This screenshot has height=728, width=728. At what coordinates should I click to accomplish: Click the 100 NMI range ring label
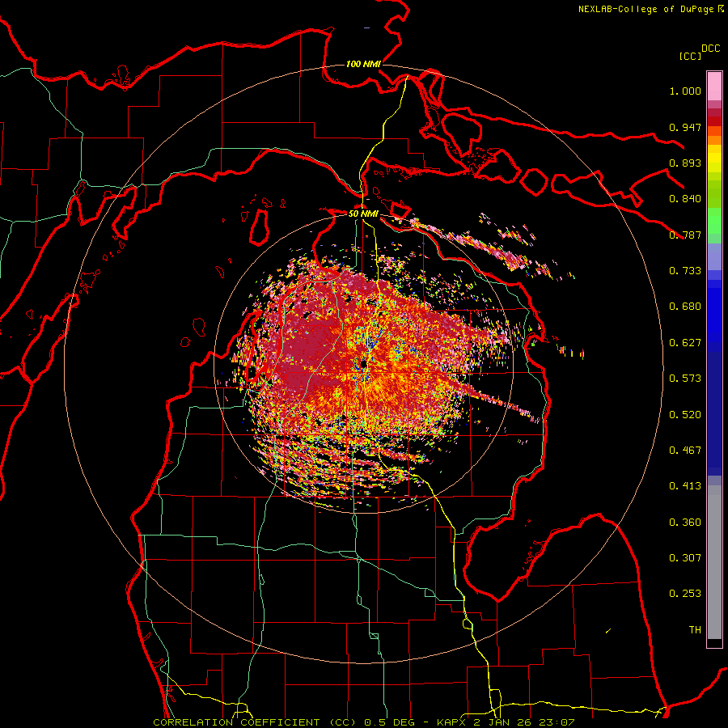363,64
